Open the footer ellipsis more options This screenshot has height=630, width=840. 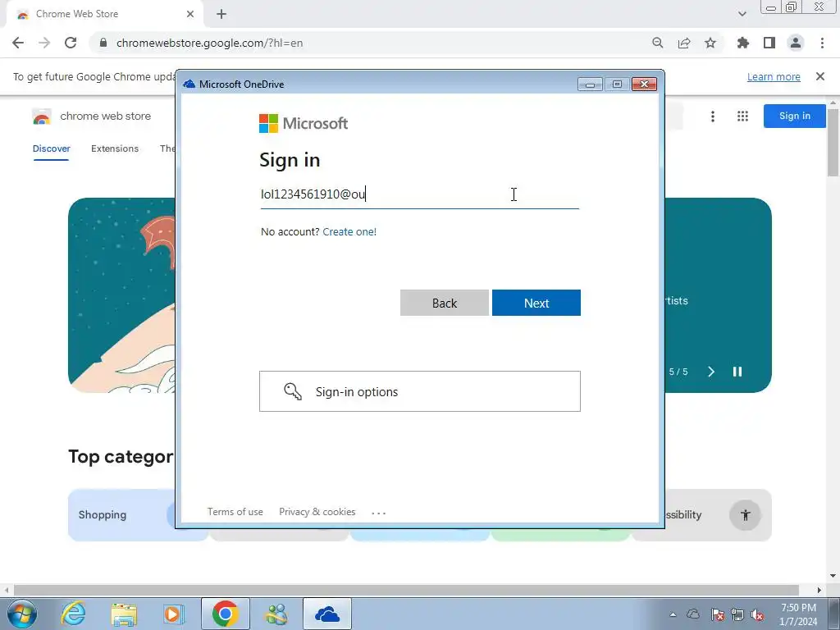[x=379, y=513]
